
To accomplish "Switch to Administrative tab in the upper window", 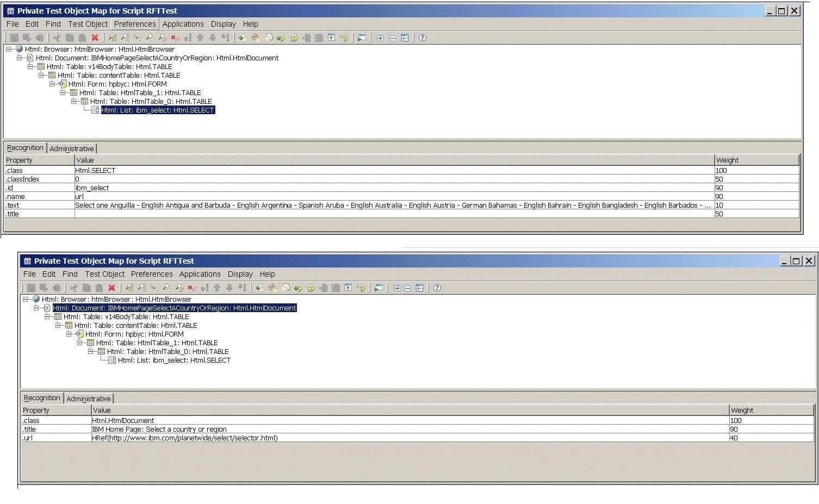I will tap(72, 148).
